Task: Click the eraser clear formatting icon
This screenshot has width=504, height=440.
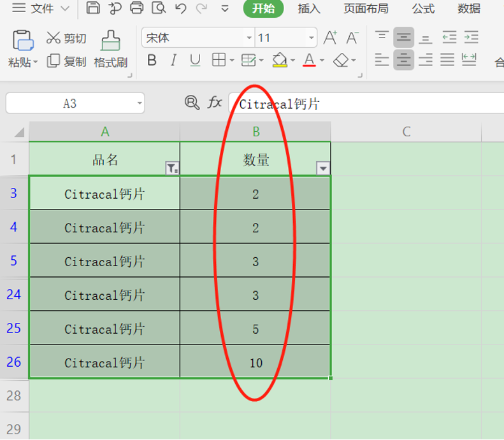Action: pyautogui.click(x=341, y=60)
